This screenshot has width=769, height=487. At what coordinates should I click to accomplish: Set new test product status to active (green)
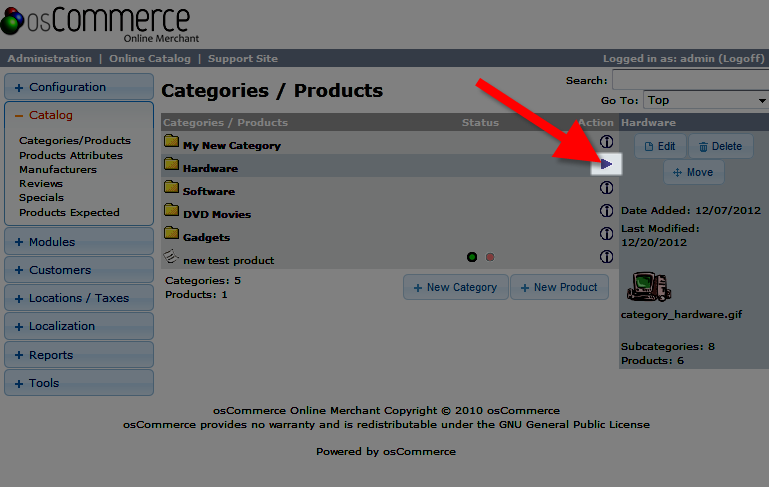472,257
